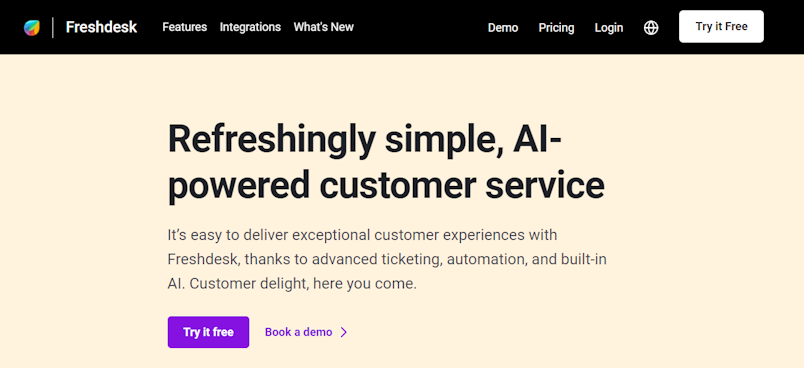Click the purple Try it free button
Viewport: 804px width, 368px height.
coord(208,332)
